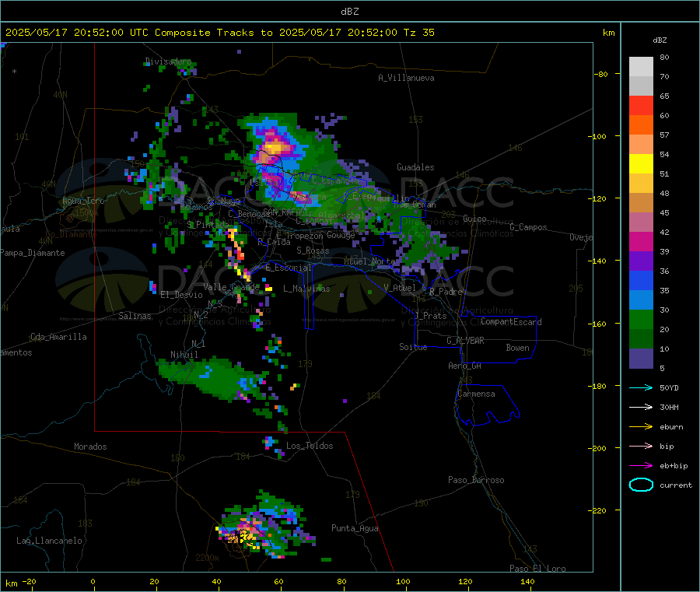Click the Salinas map label

(135, 316)
